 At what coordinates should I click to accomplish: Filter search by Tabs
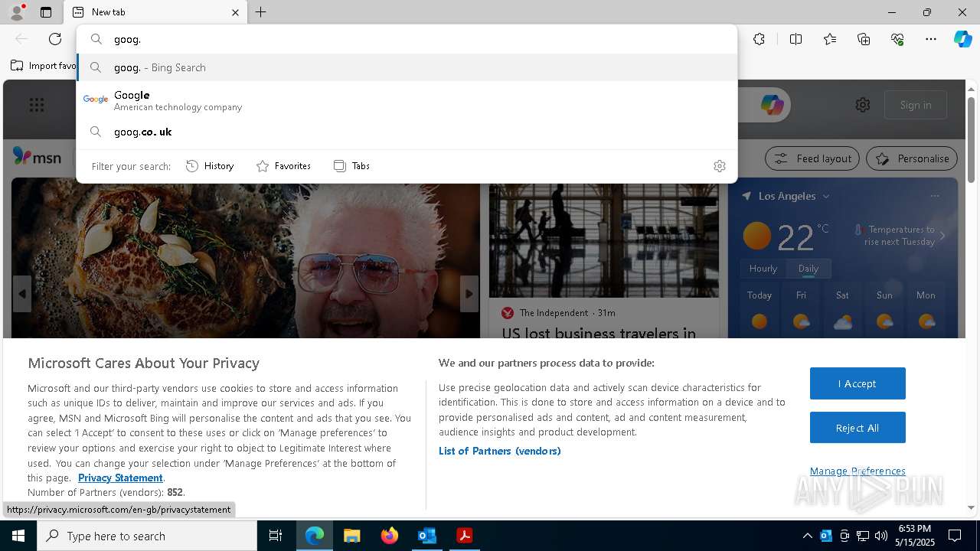tap(351, 166)
